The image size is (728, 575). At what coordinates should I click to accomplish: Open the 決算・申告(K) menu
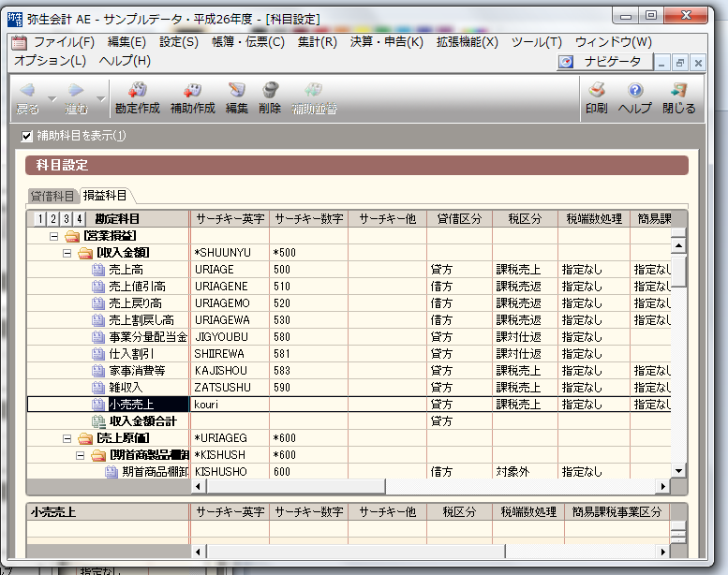point(386,42)
